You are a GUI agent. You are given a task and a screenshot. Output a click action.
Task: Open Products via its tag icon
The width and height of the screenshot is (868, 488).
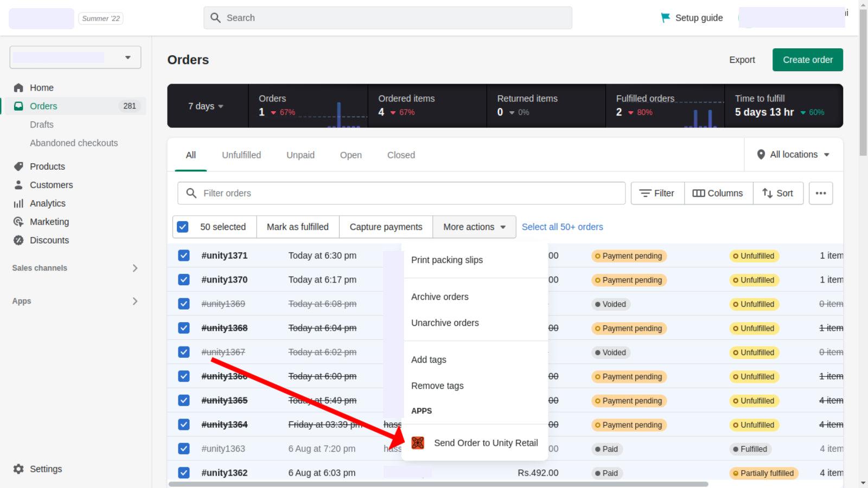tap(18, 166)
